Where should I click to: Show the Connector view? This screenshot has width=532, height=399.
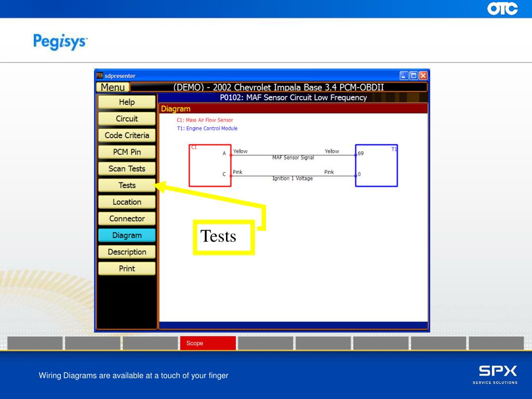[x=127, y=219]
